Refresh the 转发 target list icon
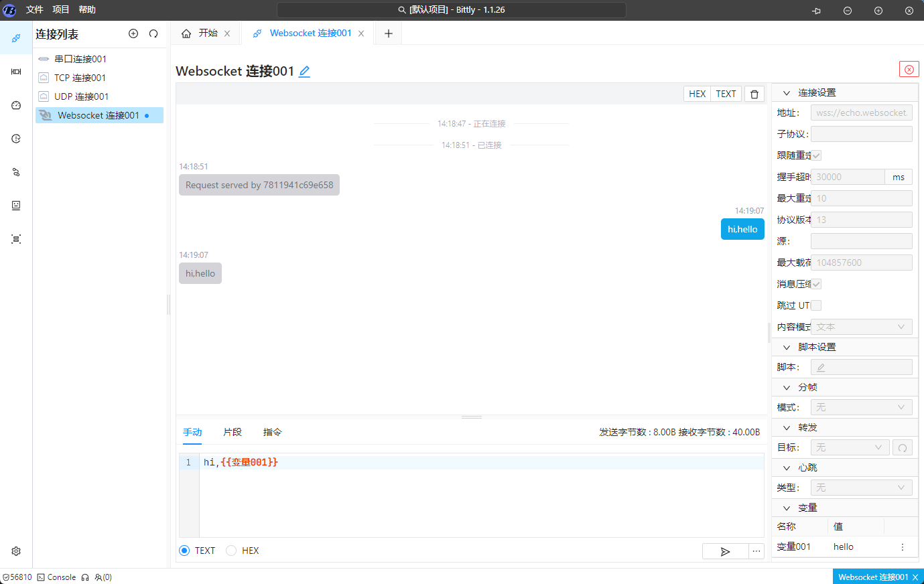This screenshot has height=584, width=924. tap(903, 447)
